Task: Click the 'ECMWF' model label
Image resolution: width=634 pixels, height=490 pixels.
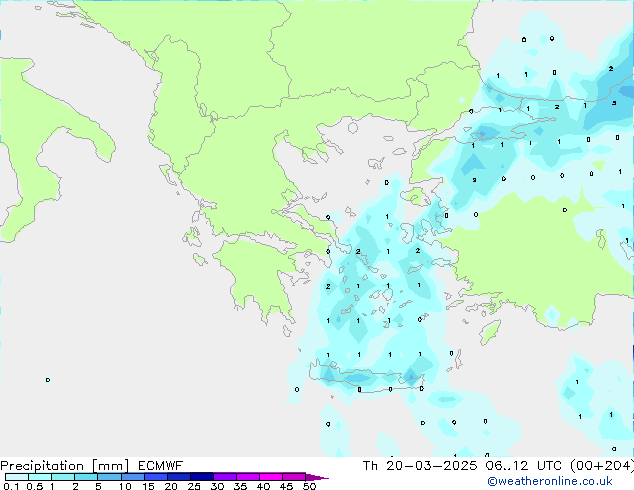Action: (x=161, y=466)
